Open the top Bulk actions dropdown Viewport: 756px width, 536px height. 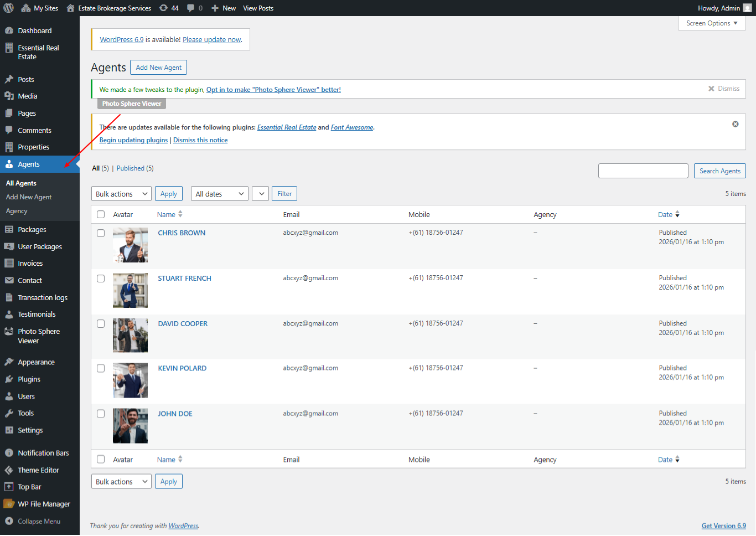[121, 194]
